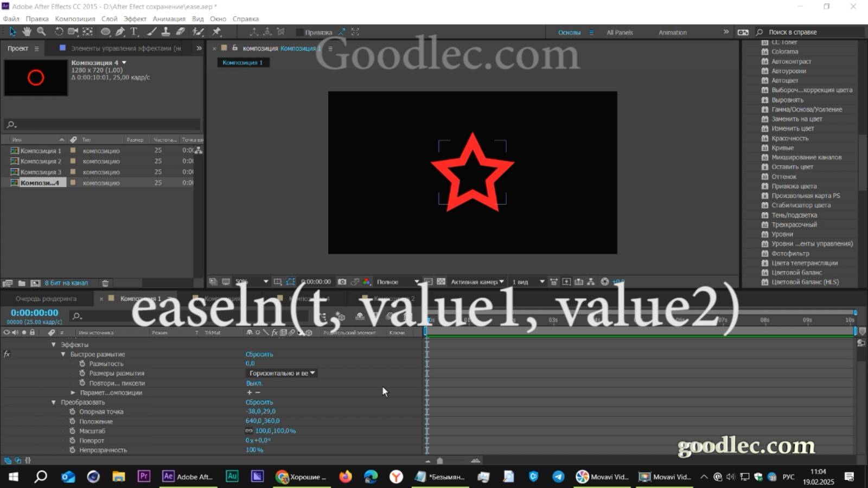Viewport: 868px width, 488px height.
Task: Take a snapshot with the camera icon
Action: point(342,281)
